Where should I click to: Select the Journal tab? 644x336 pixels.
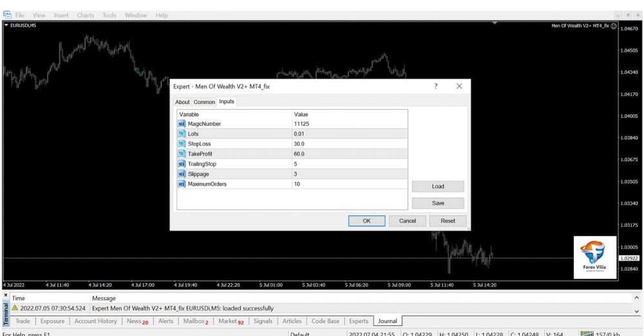387,321
